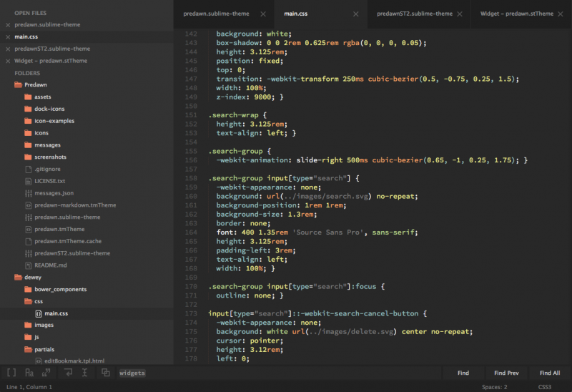Image resolution: width=572 pixels, height=392 pixels.
Task: Expand the messages folder
Action: pyautogui.click(x=28, y=145)
